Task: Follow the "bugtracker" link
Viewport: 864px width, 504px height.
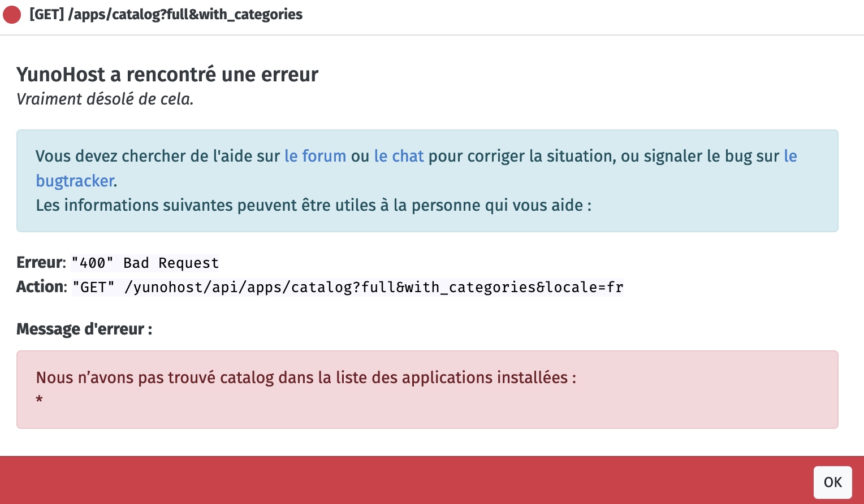Action: 75,181
